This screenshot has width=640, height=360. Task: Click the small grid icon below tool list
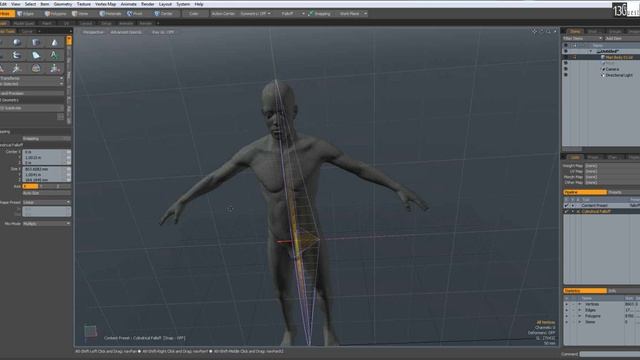coord(60,117)
